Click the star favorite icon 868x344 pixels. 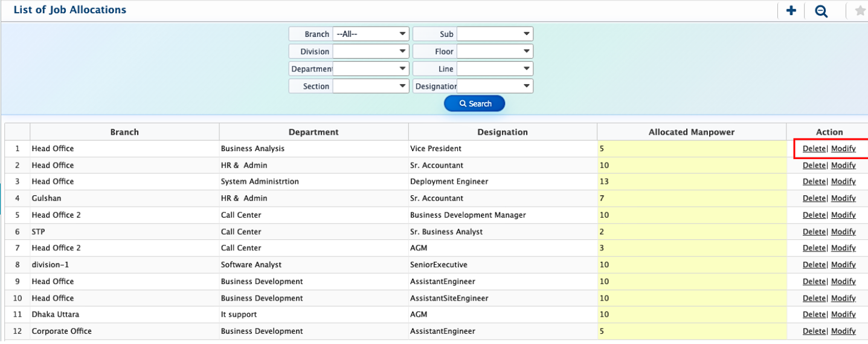coord(860,11)
